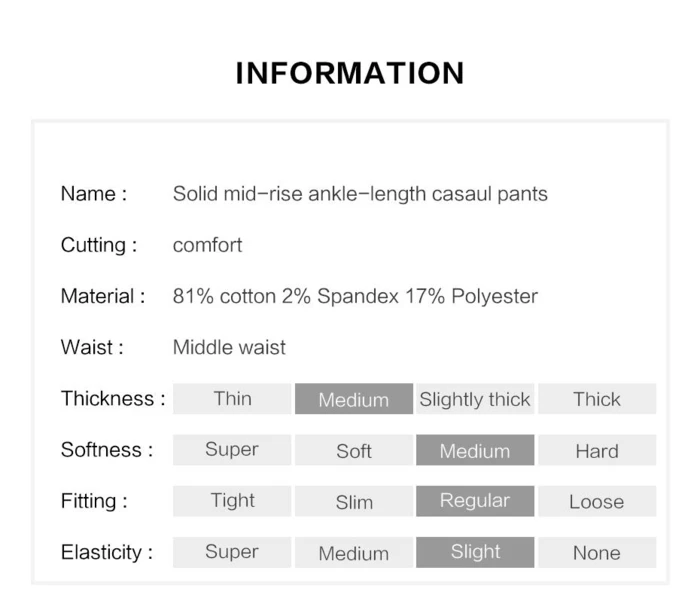Screen dimensions: 700x613
Task: Select Soft softness option
Action: [353, 450]
